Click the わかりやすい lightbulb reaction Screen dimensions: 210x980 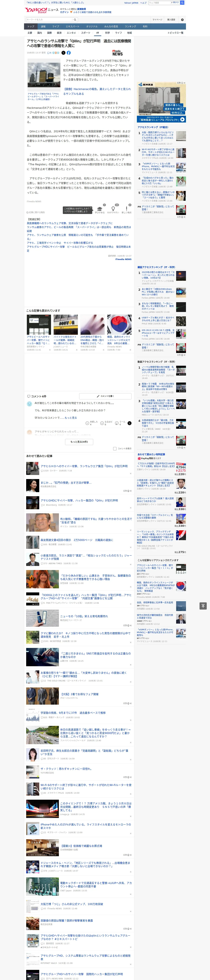[x=113, y=210]
